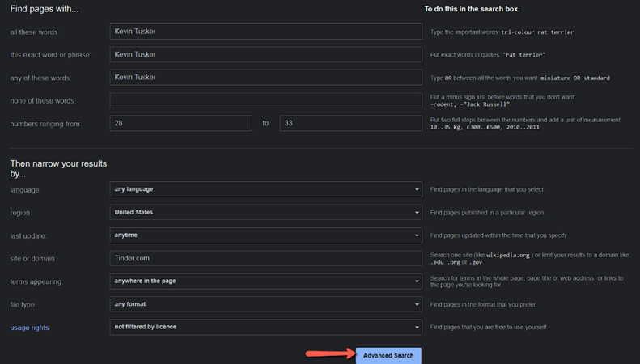This screenshot has height=364, width=640.
Task: Focus the all these words field
Action: pos(265,32)
